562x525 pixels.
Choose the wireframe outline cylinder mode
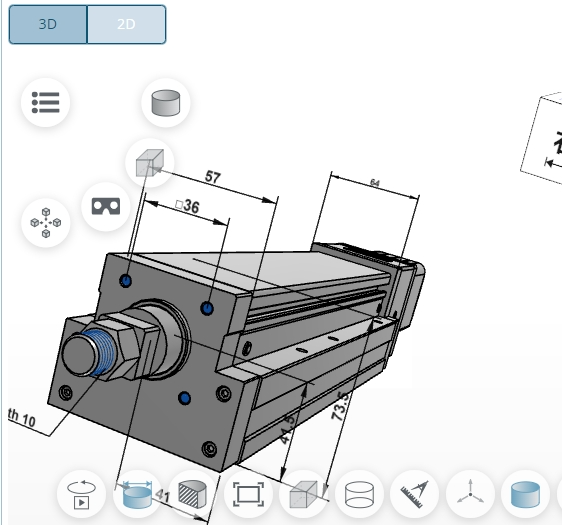359,495
